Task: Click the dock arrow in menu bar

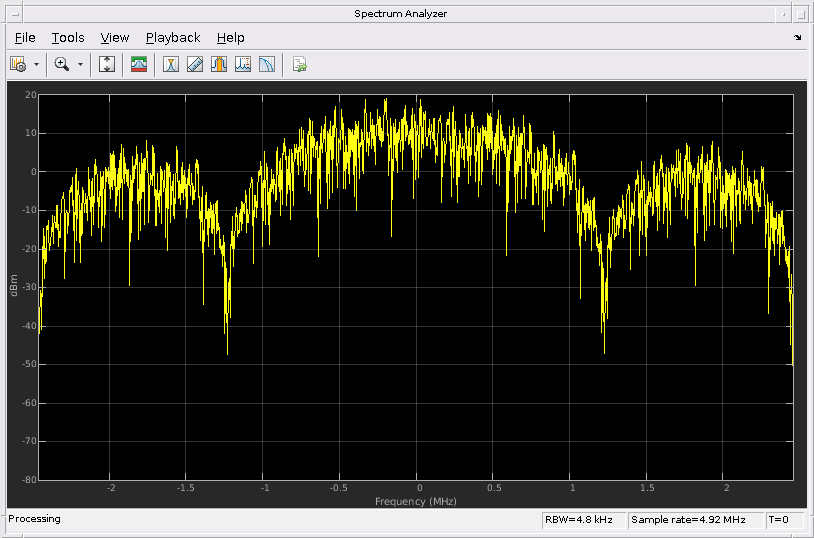Action: pyautogui.click(x=797, y=38)
